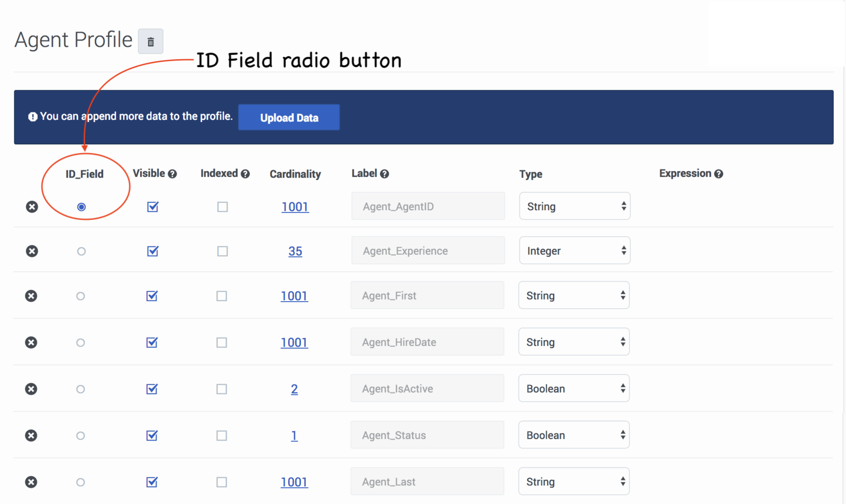The width and height of the screenshot is (846, 504).
Task: Click the Upload Data button
Action: pos(289,118)
